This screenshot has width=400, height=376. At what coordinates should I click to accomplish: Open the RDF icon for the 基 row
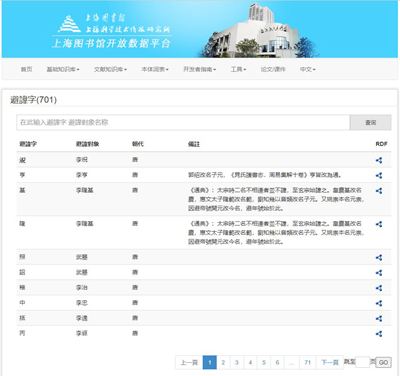pyautogui.click(x=379, y=191)
